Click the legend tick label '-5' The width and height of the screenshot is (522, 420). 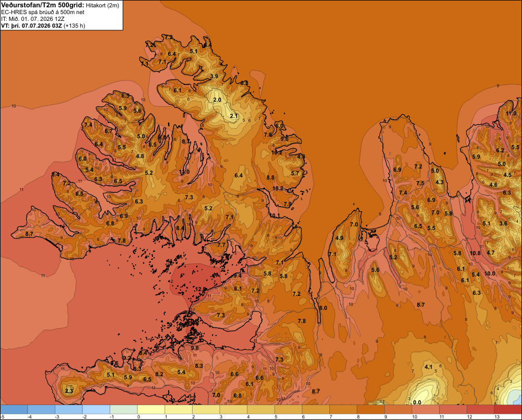point(3,417)
